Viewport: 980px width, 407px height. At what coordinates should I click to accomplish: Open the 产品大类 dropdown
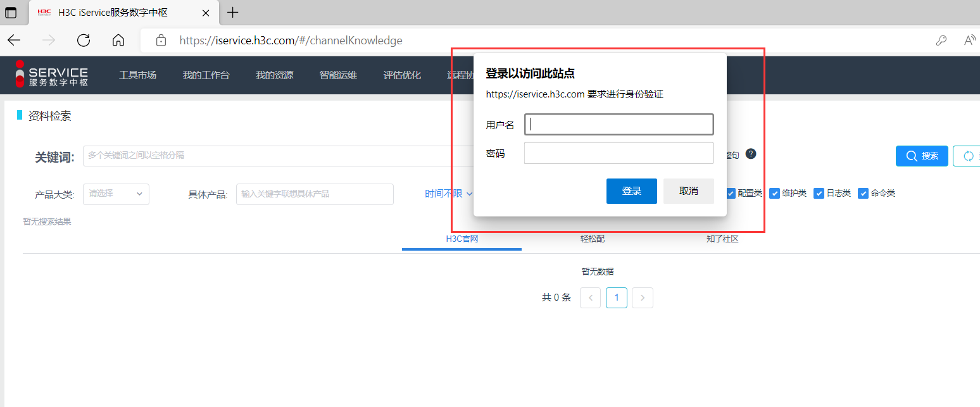click(x=116, y=194)
